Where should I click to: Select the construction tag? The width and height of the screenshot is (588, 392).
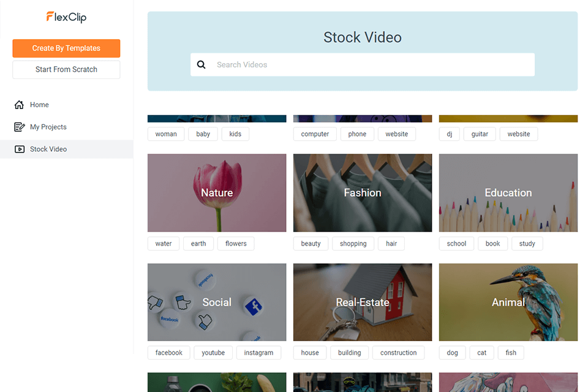coord(398,352)
